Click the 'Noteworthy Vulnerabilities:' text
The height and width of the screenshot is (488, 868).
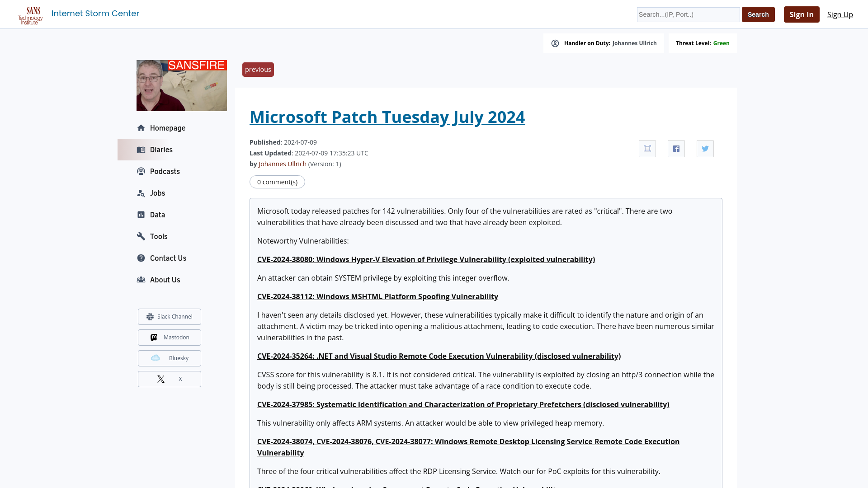(303, 241)
